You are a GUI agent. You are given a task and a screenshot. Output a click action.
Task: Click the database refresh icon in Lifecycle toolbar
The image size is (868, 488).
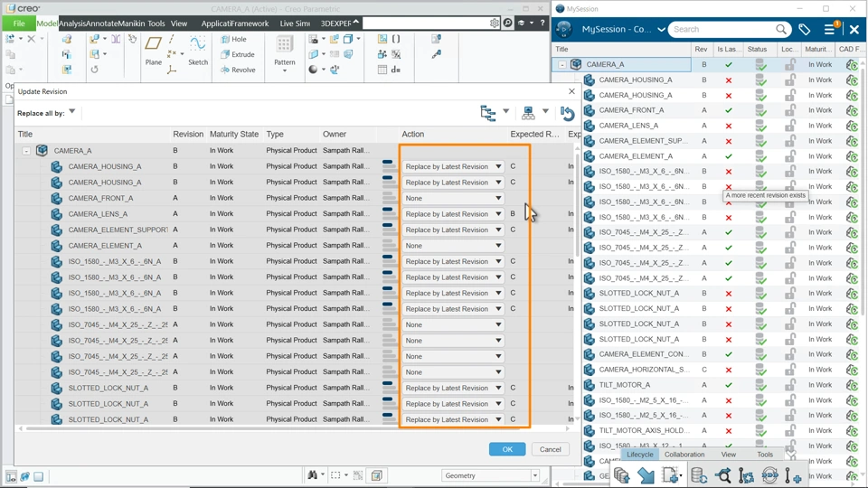(x=699, y=475)
